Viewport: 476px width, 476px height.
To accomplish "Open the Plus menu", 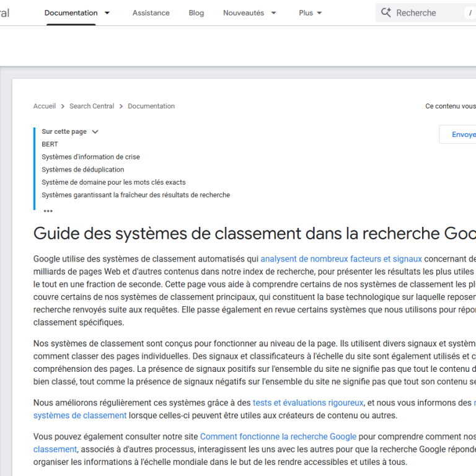I will 306,13.
